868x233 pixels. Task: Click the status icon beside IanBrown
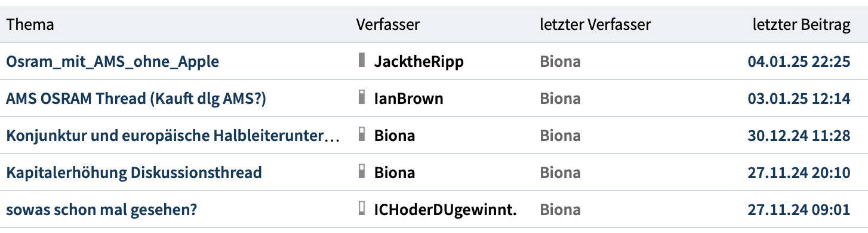point(361,97)
